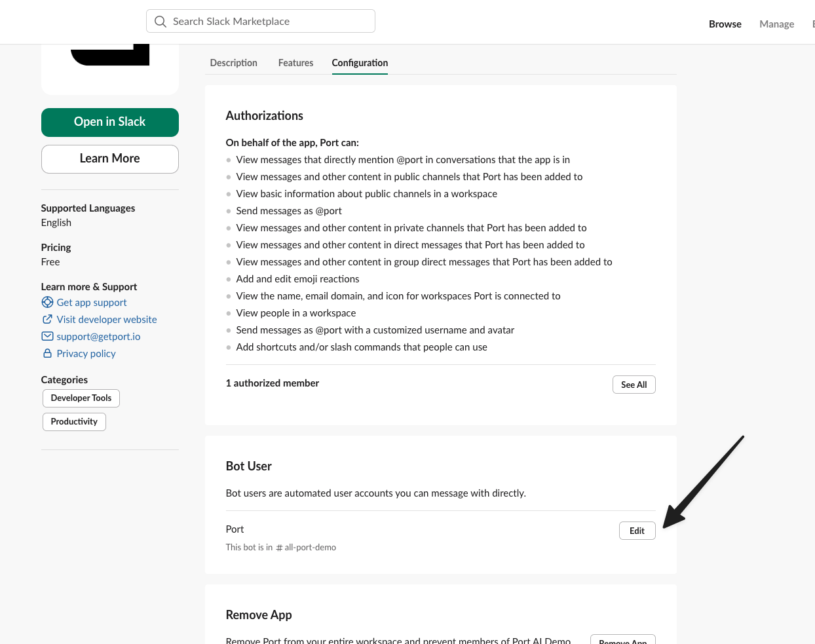
Task: Edit the Port bot user
Action: (x=637, y=531)
